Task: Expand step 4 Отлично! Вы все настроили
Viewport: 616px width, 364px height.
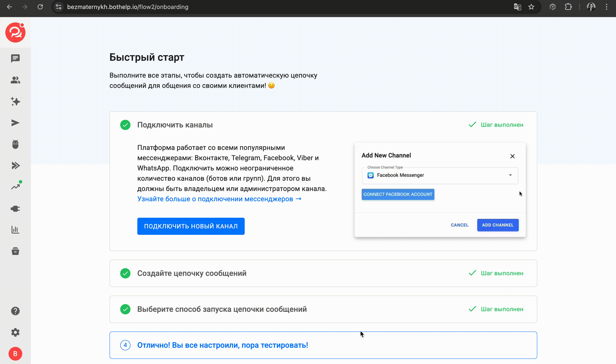Action: tap(222, 345)
